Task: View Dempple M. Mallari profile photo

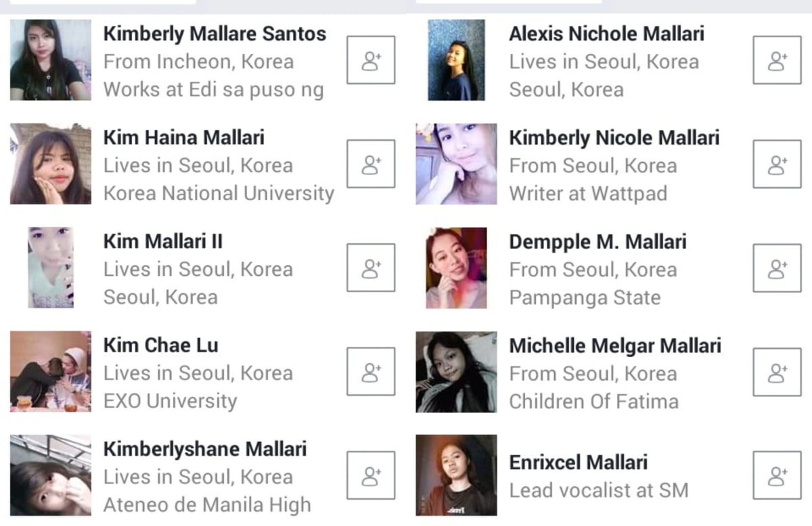Action: pos(456,268)
